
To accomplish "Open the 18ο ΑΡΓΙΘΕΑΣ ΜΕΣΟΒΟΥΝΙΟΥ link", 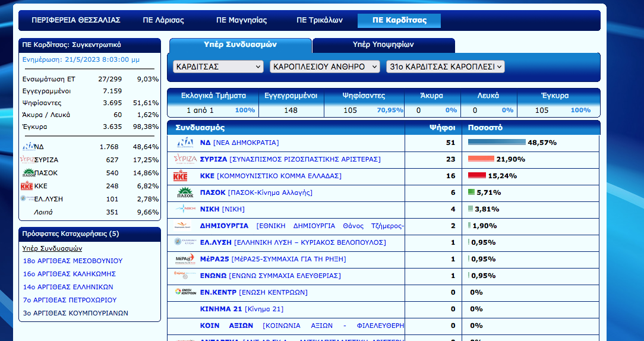I will [72, 261].
